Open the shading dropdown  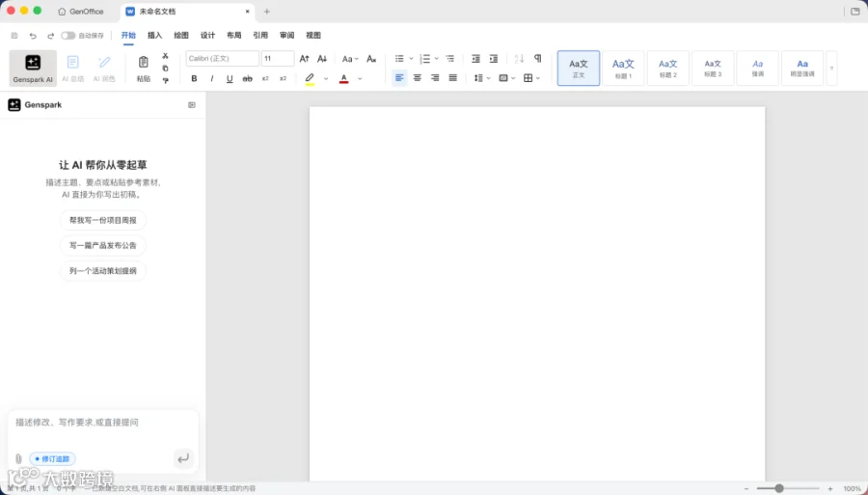click(506, 78)
